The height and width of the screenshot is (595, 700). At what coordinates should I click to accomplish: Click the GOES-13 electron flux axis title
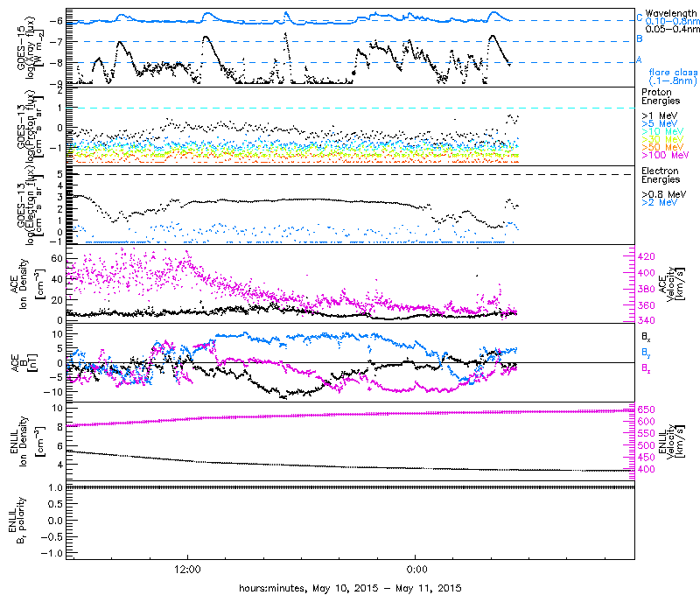(x=30, y=205)
